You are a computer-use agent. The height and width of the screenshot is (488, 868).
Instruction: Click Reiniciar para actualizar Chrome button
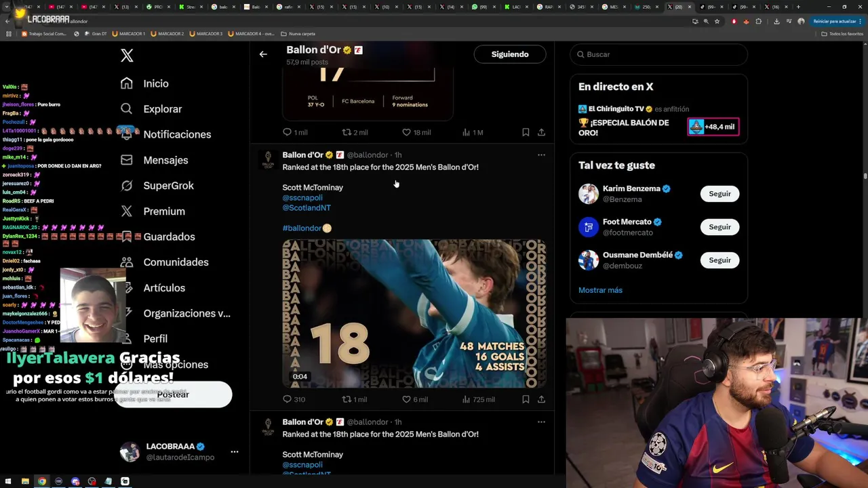click(838, 21)
